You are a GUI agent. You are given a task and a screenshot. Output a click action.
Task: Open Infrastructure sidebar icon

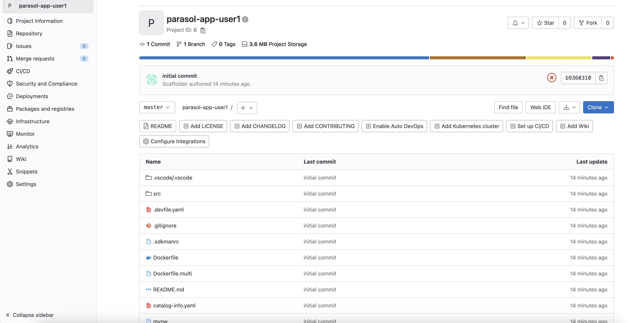tap(10, 121)
